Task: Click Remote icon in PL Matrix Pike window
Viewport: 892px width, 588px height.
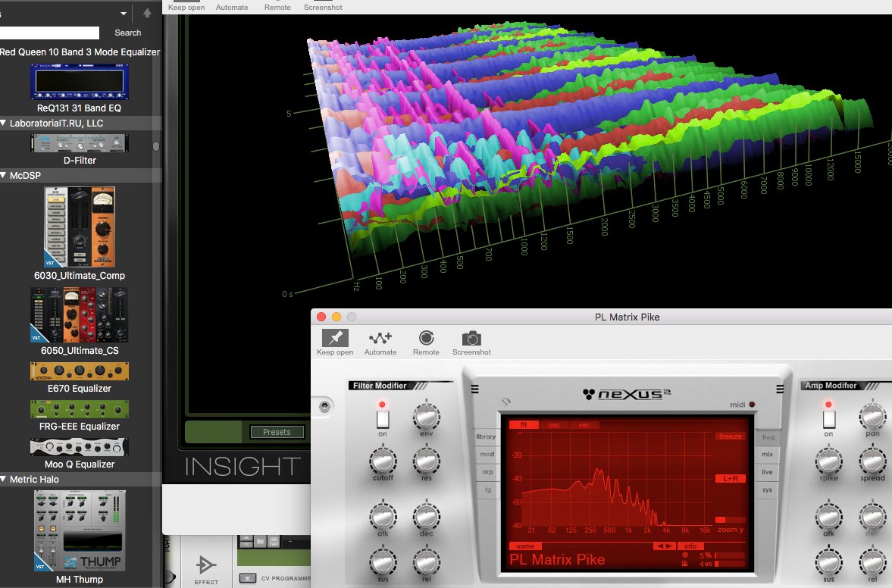Action: (x=426, y=338)
